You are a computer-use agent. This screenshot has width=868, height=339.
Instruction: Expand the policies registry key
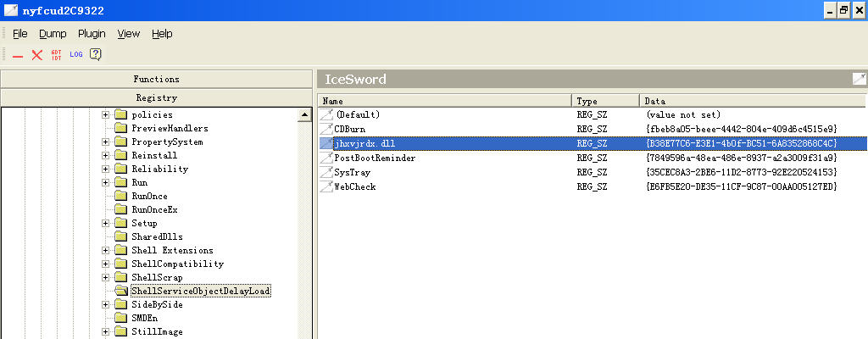(x=105, y=115)
